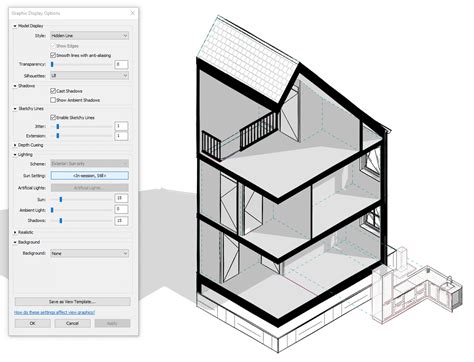
Task: Click the Ambient Light slider handle
Action: click(x=52, y=210)
